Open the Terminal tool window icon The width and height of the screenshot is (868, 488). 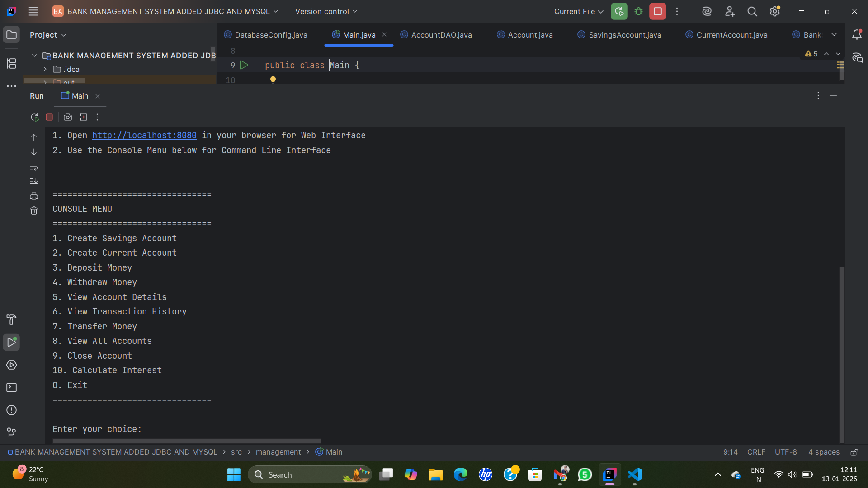(12, 388)
